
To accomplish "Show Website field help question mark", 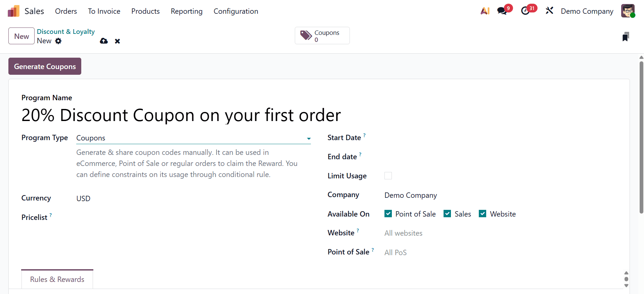I will click(358, 230).
